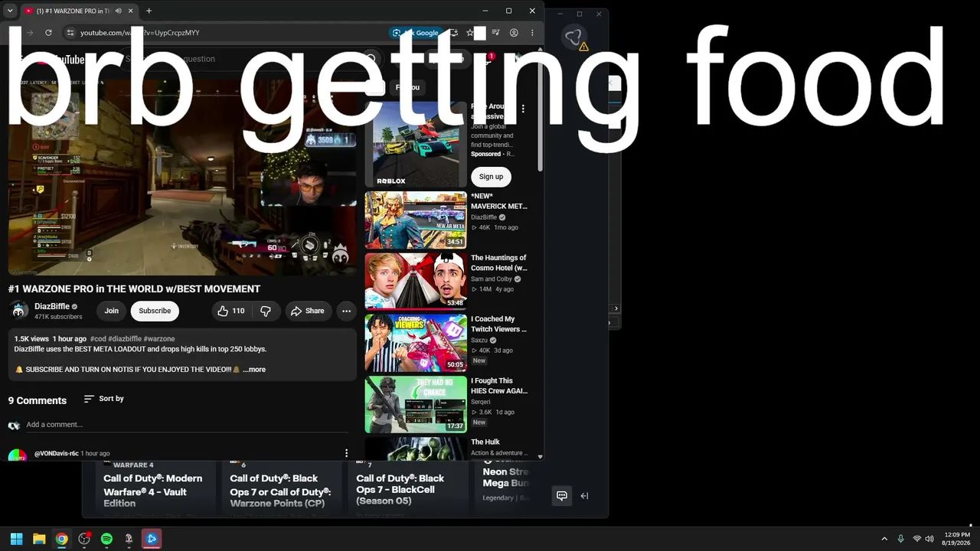Switch to Chrome in the taskbar

(x=61, y=539)
